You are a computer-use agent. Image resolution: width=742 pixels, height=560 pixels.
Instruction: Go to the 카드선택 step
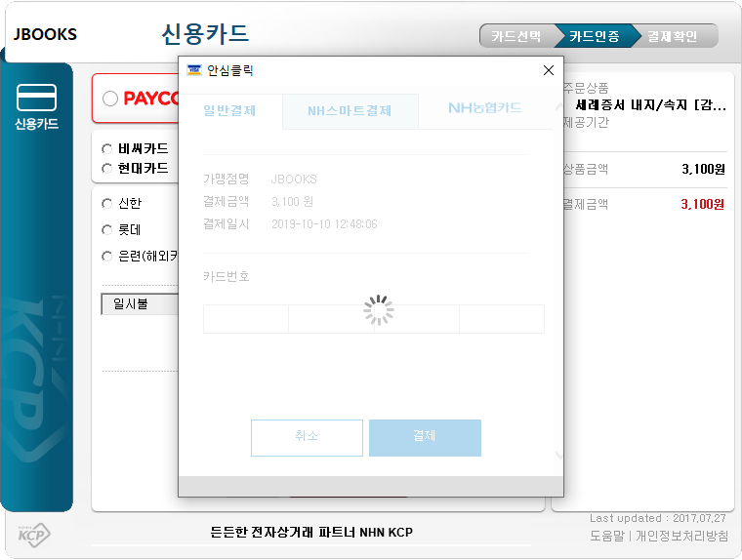[516, 36]
